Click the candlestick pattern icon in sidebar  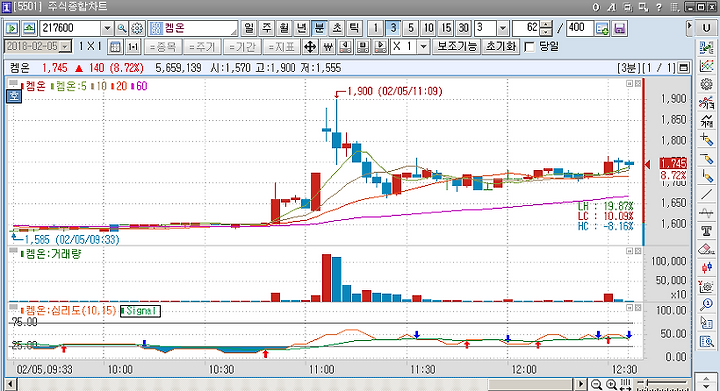pyautogui.click(x=706, y=268)
